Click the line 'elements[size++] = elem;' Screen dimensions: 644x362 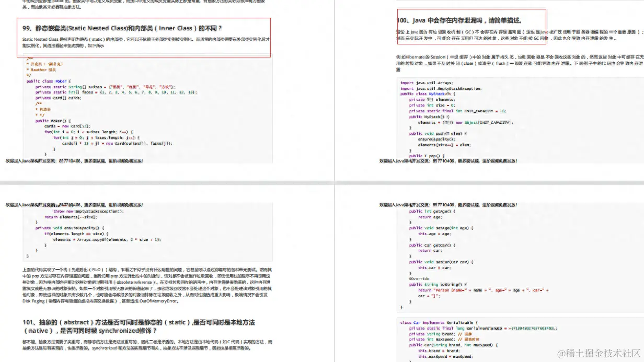444,145
